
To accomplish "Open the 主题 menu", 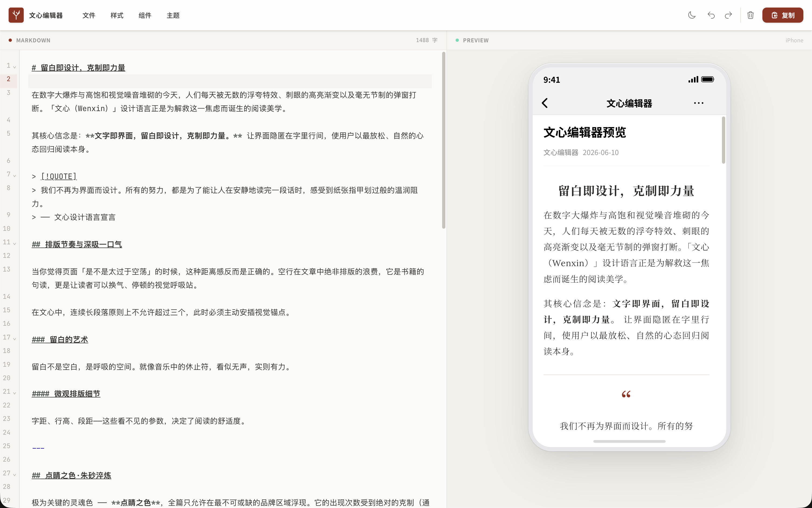I will [x=173, y=15].
